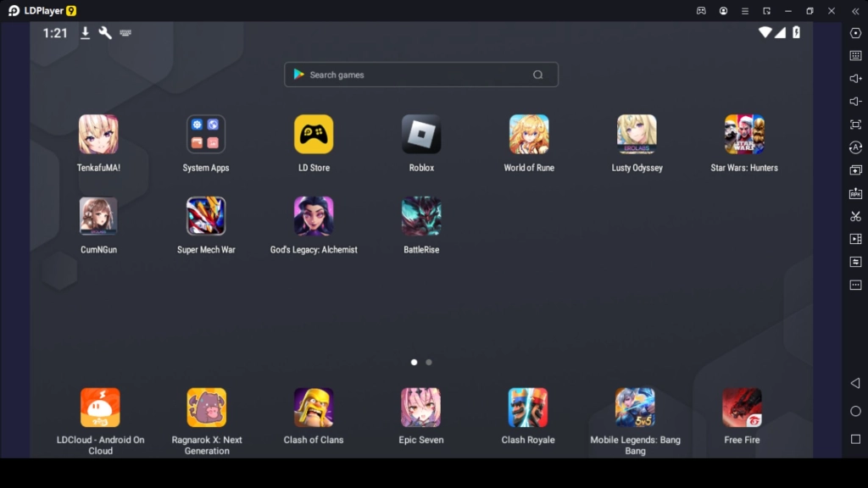Open keyboard mapping in the sidebar
The height and width of the screenshot is (488, 868).
(855, 56)
